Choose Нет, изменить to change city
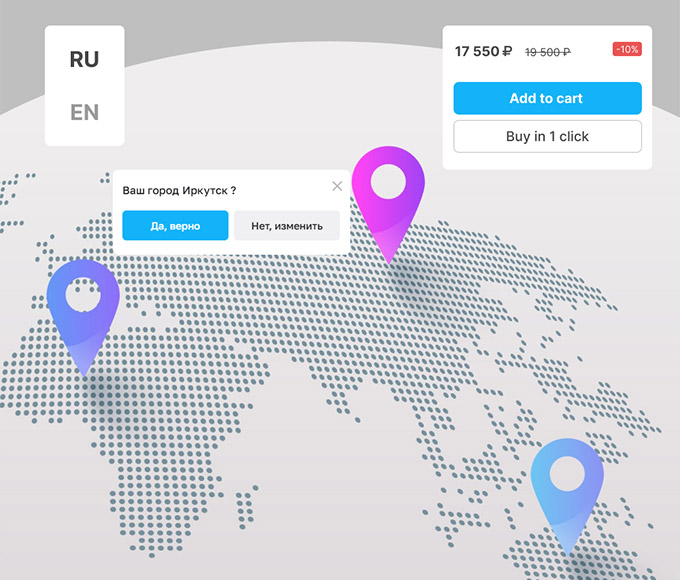The width and height of the screenshot is (680, 580). point(287,226)
